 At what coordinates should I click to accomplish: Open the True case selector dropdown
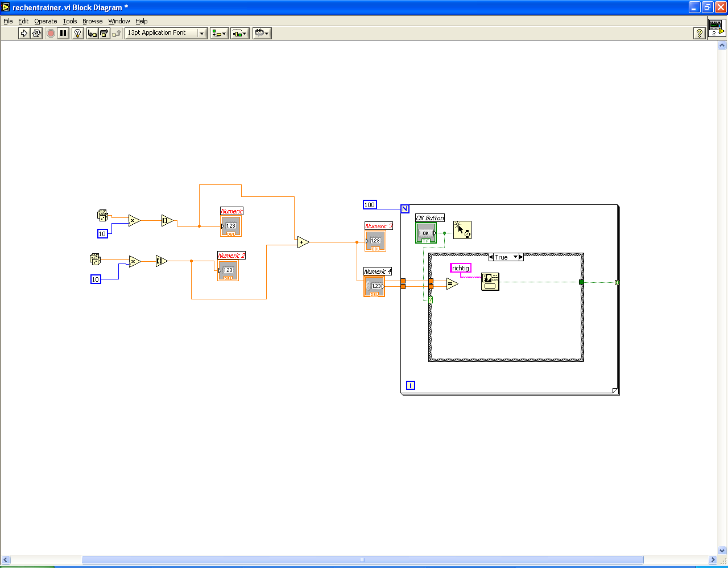click(516, 257)
